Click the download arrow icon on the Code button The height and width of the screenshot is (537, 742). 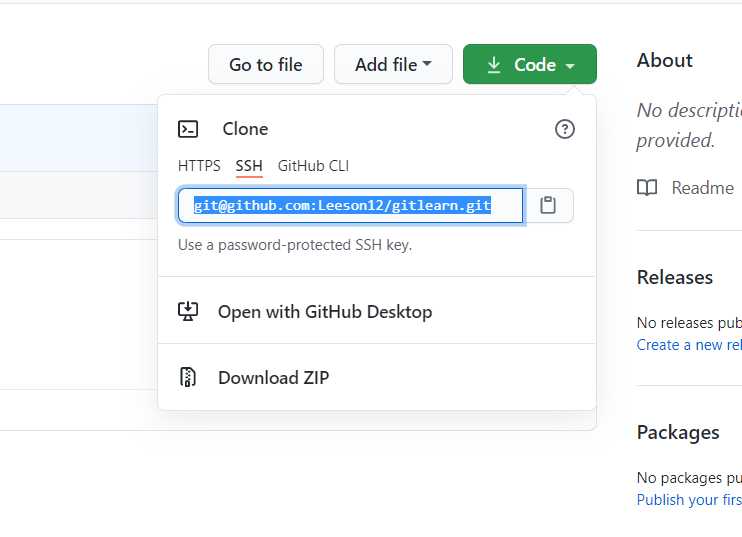coord(494,65)
